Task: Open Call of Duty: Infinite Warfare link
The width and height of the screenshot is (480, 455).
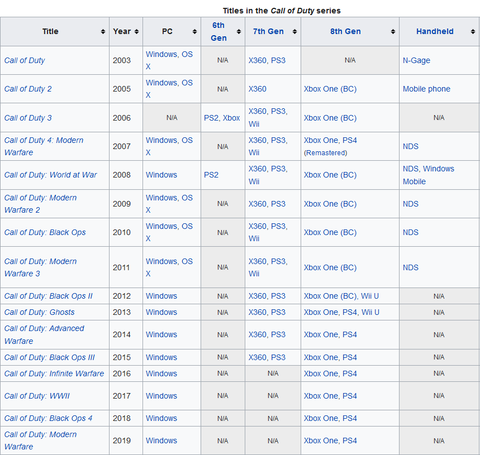Action: (x=54, y=373)
